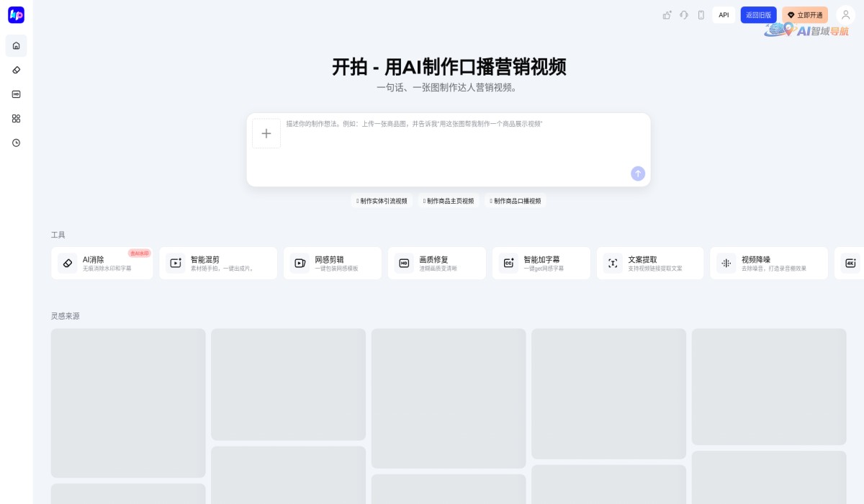The image size is (864, 504).
Task: Click the 制作商品口播视频 suggestion chip
Action: click(515, 201)
